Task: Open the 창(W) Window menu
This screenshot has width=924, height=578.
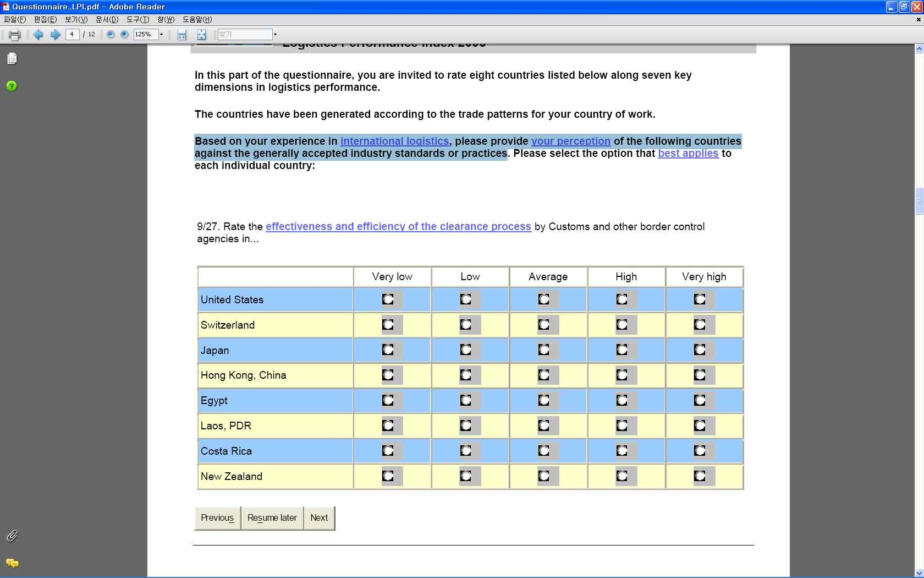Action: [x=166, y=19]
